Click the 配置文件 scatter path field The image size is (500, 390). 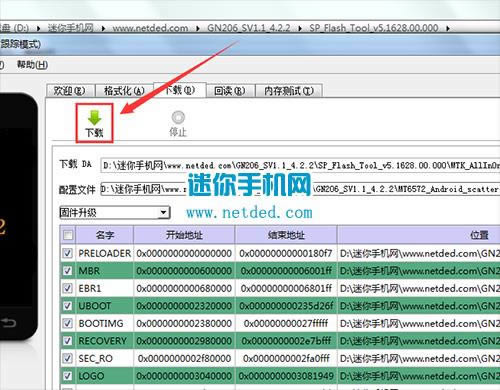(x=300, y=189)
